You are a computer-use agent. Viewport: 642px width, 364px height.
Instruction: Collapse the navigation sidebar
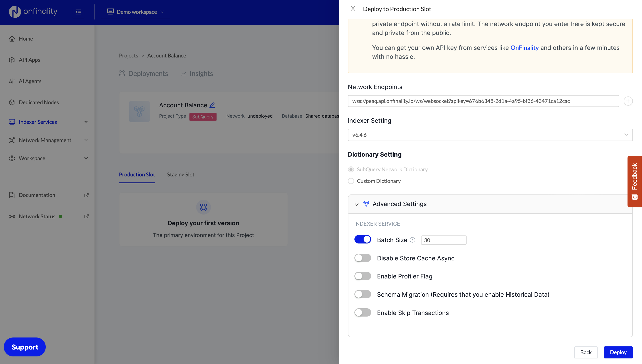click(x=78, y=12)
